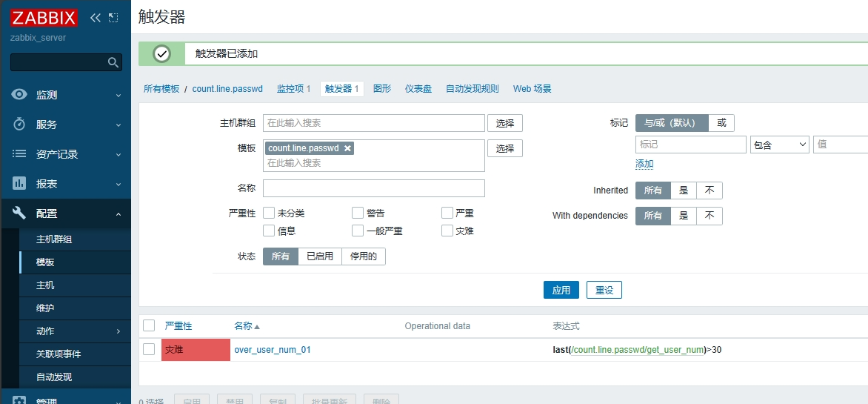Collapse the sidebar with double-chevron icon

tap(96, 18)
